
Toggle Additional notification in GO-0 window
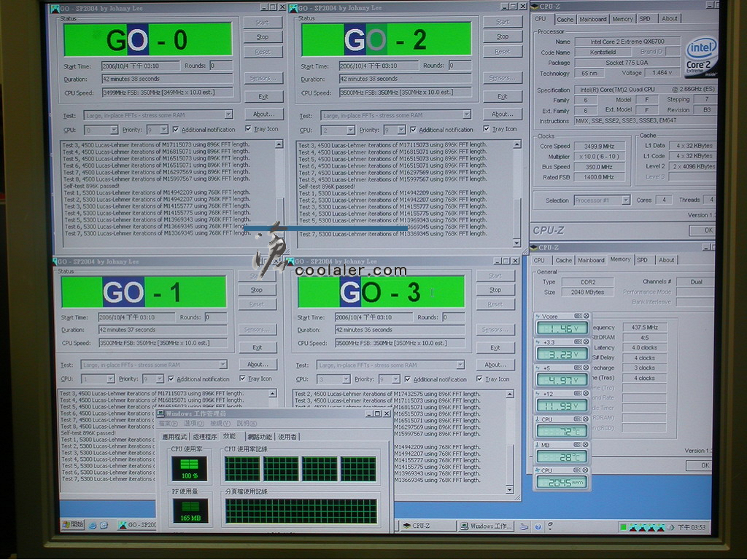pyautogui.click(x=176, y=130)
